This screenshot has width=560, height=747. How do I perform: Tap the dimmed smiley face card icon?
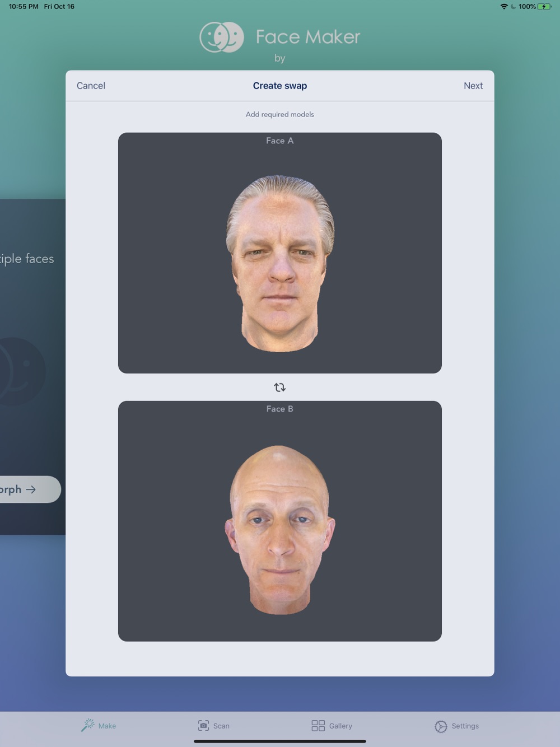21,371
